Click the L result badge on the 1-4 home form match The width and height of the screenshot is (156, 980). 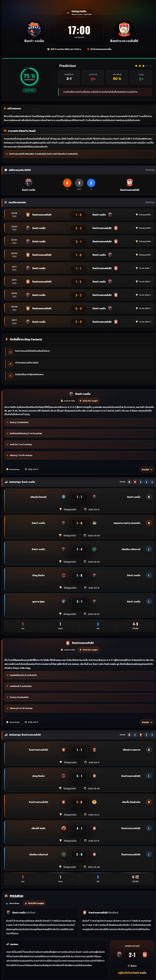pyautogui.click(x=149, y=549)
